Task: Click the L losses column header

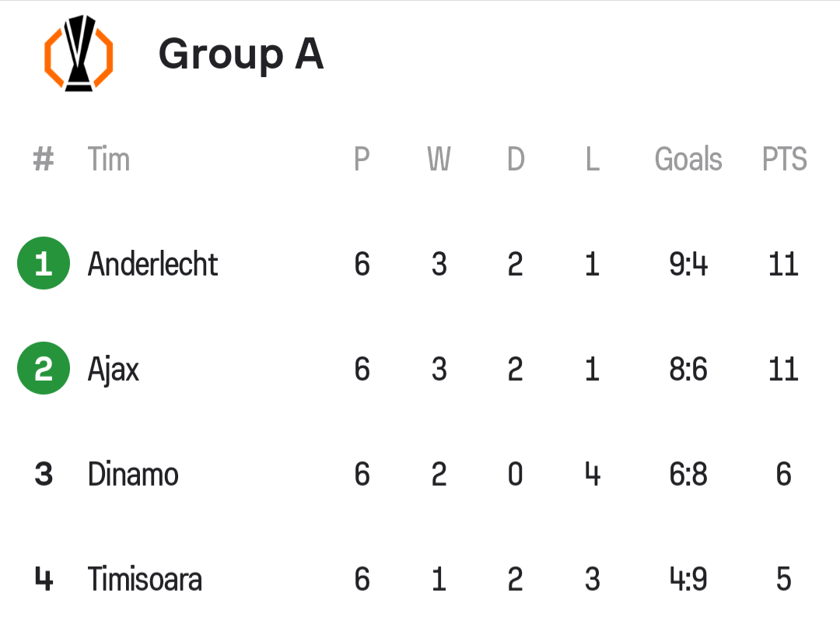Action: 592,160
